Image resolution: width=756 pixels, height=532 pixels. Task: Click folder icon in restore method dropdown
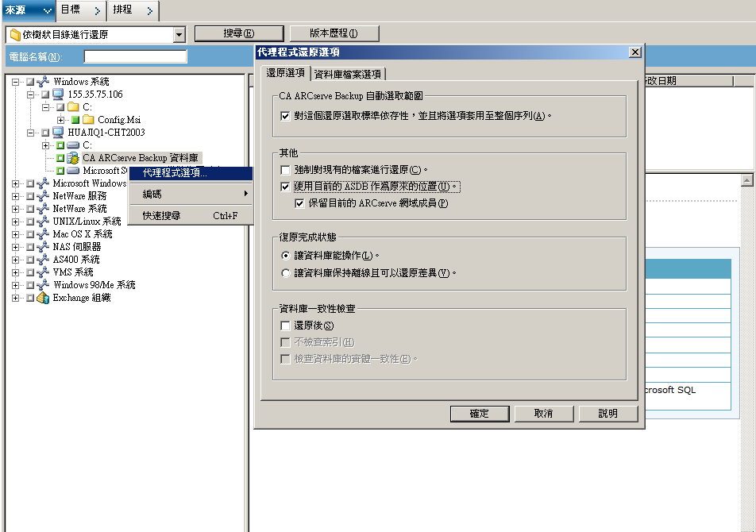tap(15, 35)
